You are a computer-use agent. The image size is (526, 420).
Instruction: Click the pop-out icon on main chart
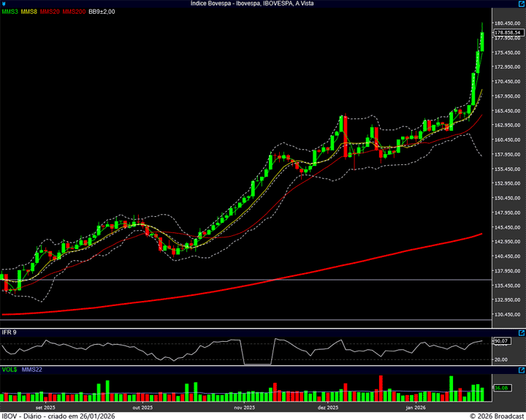(520, 4)
